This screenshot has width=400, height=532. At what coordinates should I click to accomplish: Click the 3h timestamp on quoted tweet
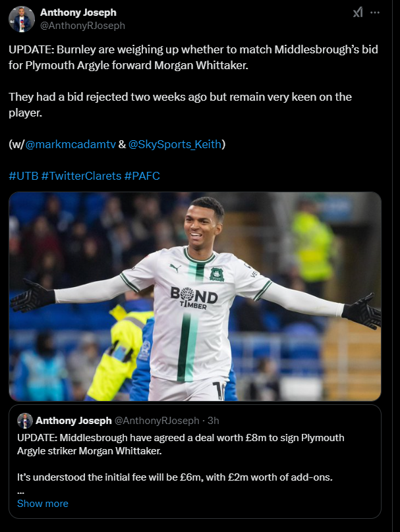pos(214,420)
